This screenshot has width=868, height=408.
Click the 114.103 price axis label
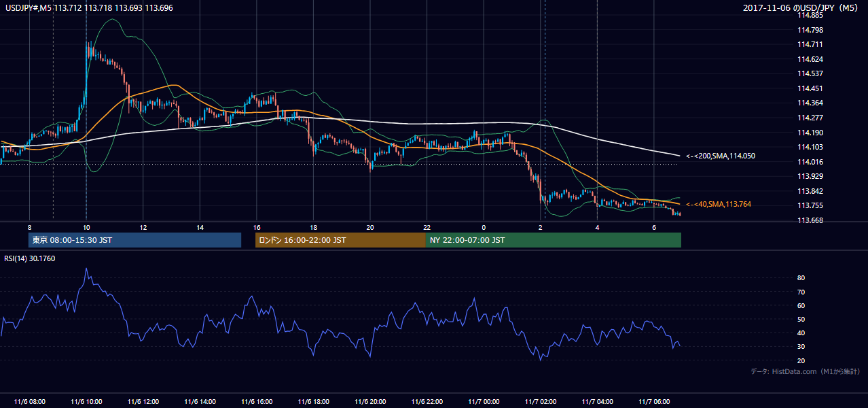[x=810, y=147]
